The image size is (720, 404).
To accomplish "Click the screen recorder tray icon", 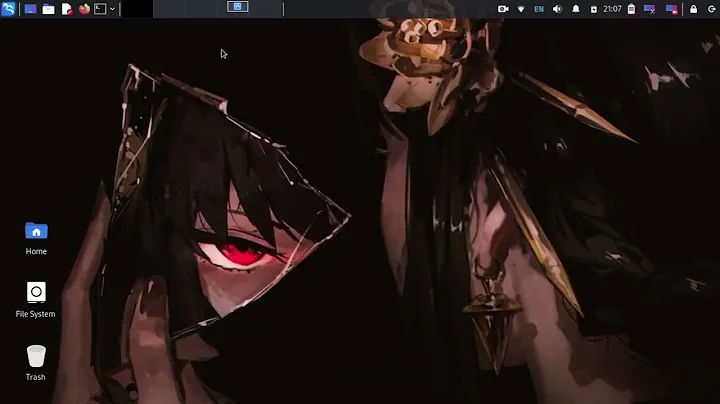I will (503, 9).
